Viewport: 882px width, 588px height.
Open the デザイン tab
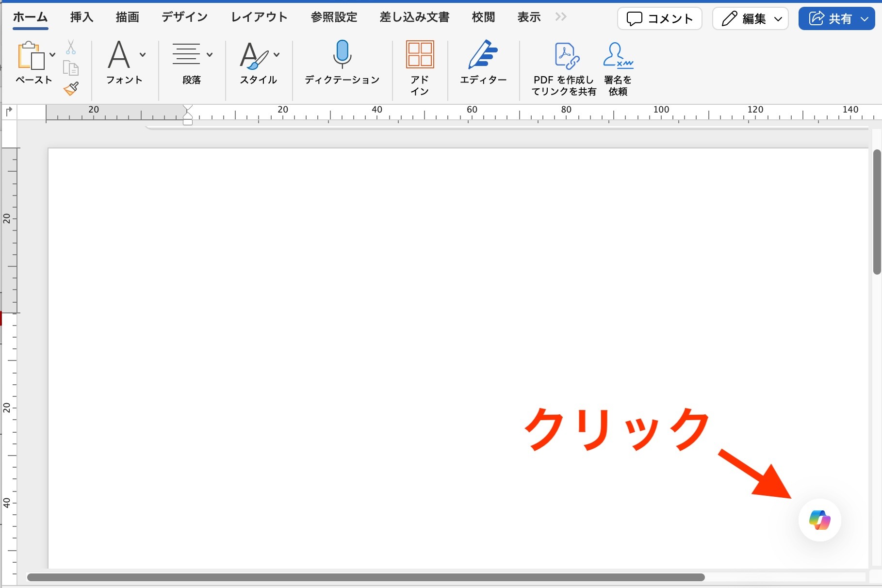[x=184, y=17]
